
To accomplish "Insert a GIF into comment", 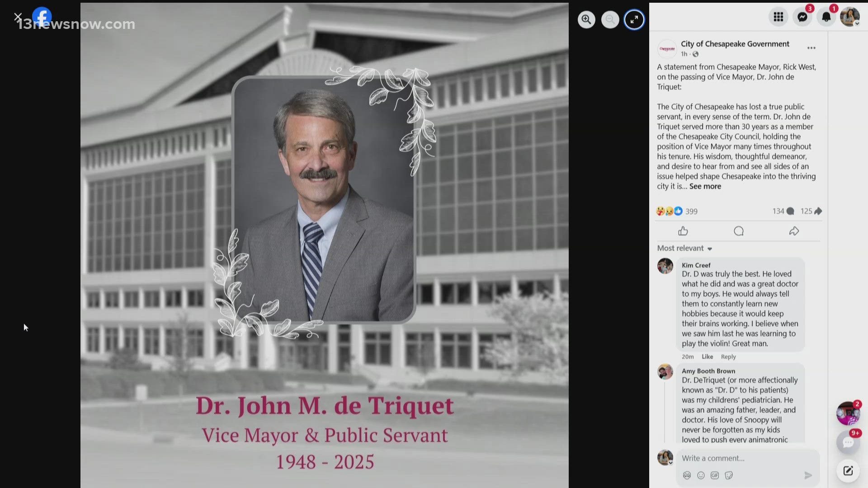I will tap(714, 475).
